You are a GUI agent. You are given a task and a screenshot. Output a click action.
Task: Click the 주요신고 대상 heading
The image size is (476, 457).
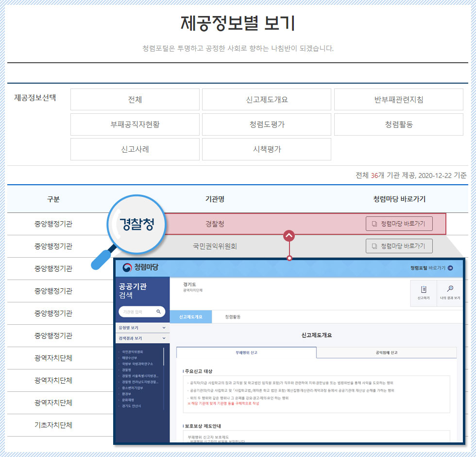click(199, 371)
